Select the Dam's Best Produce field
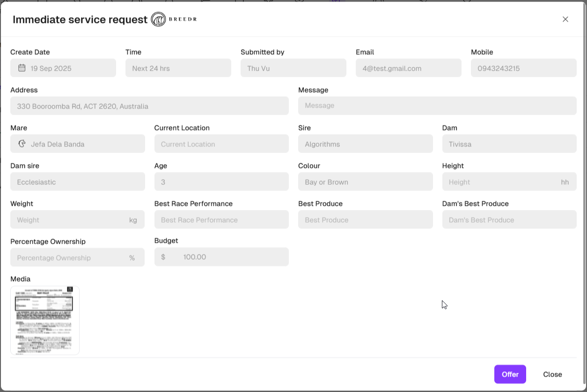 point(509,220)
